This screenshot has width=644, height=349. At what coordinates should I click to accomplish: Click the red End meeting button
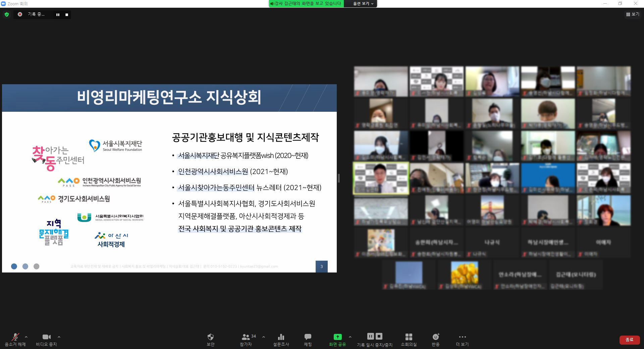point(629,340)
